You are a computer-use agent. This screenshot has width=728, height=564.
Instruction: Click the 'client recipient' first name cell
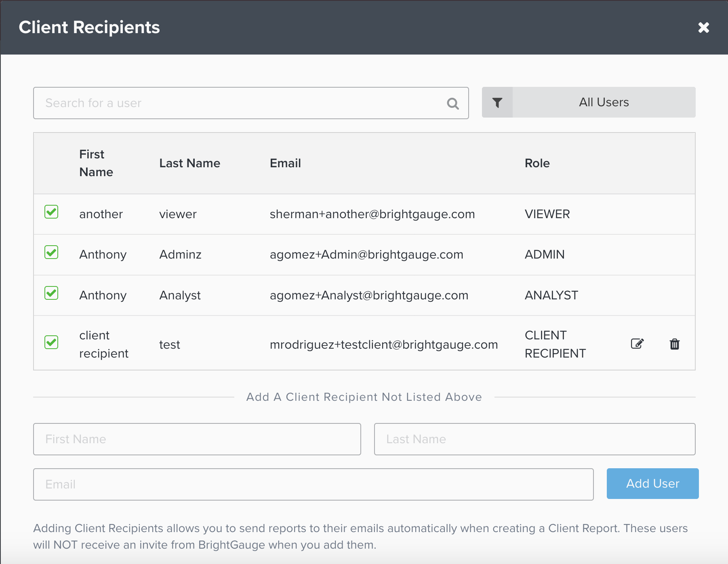coord(104,344)
